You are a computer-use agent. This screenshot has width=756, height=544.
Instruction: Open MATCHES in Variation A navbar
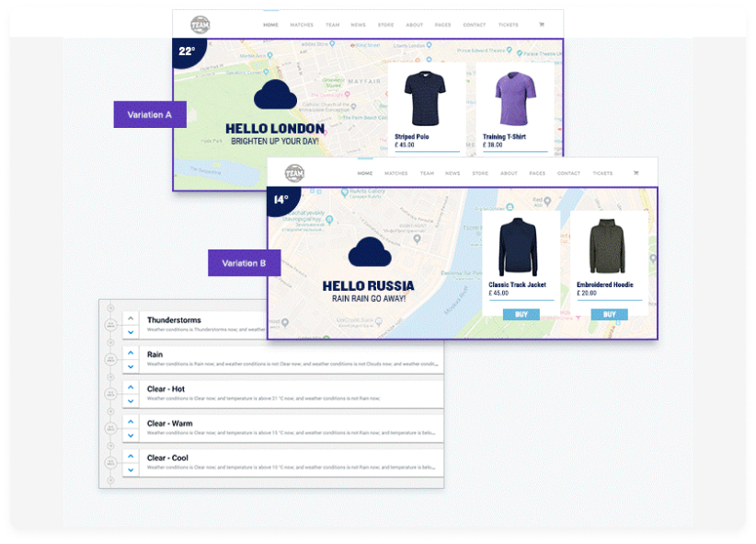(x=302, y=25)
